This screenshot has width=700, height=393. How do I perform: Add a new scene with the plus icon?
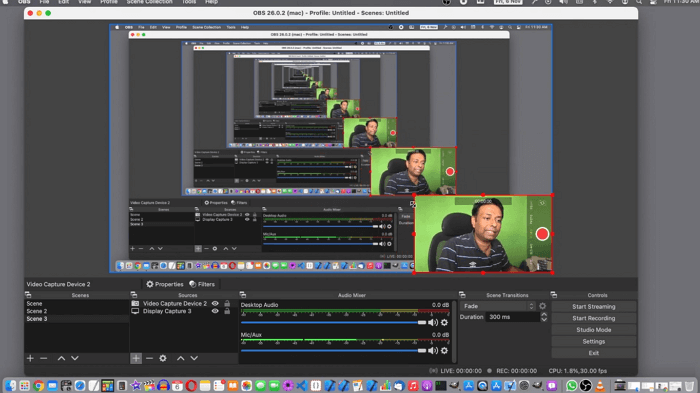pyautogui.click(x=30, y=358)
